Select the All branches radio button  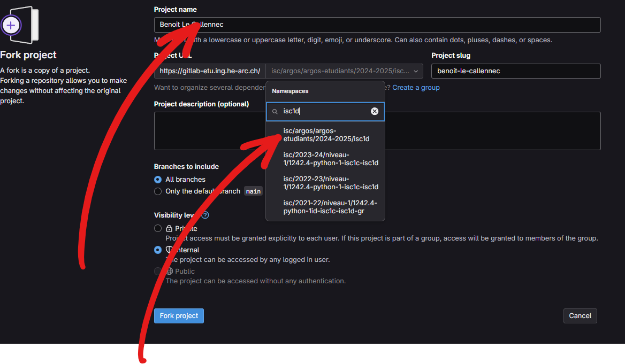click(158, 180)
